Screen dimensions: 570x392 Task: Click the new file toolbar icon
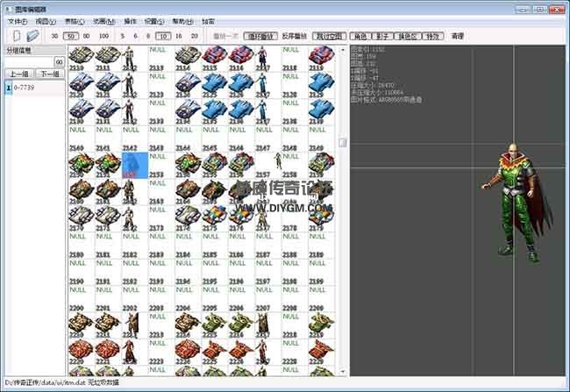(17, 36)
